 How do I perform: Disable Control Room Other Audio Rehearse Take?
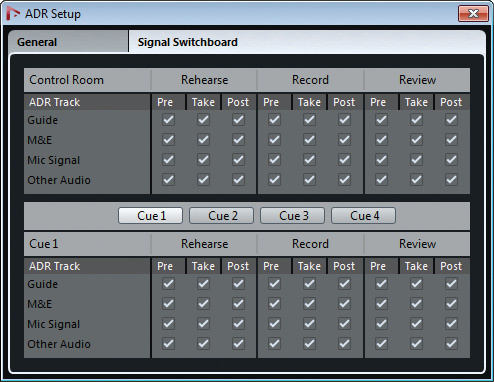(203, 180)
